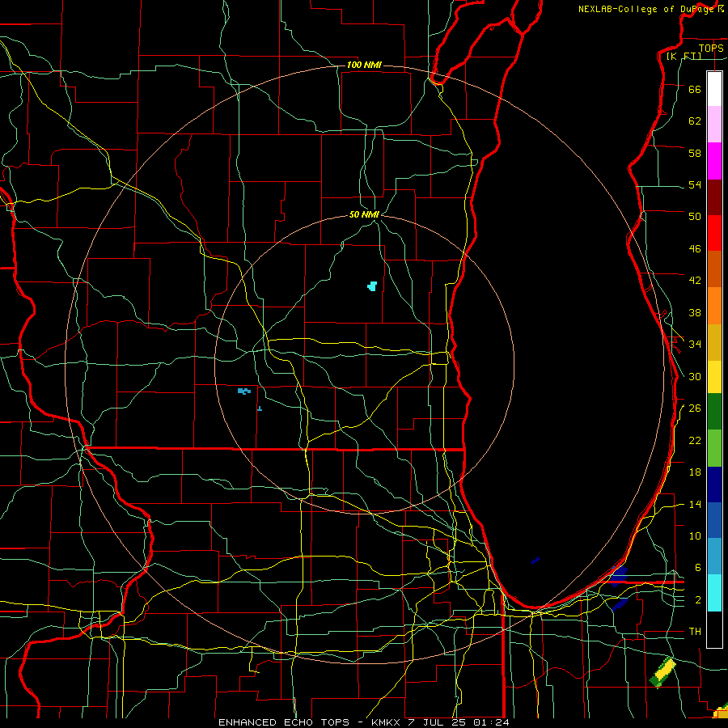
Task: Click the black TH block of the legend
Action: click(x=714, y=629)
